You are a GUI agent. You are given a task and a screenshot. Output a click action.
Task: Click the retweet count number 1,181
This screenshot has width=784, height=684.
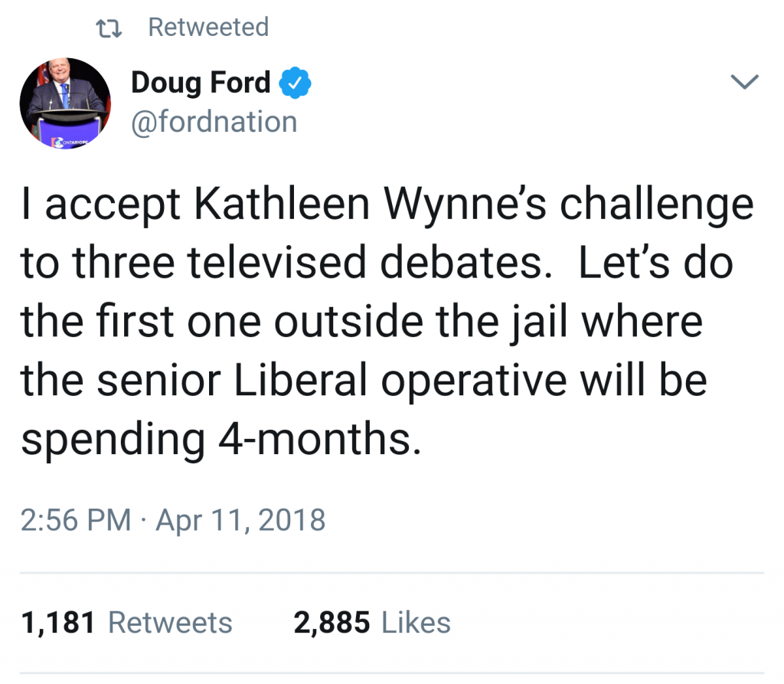tap(58, 623)
